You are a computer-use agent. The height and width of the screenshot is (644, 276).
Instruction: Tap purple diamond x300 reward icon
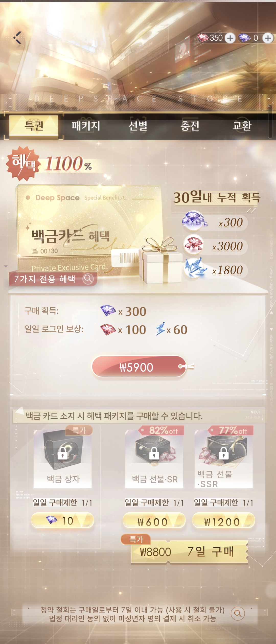tap(194, 220)
